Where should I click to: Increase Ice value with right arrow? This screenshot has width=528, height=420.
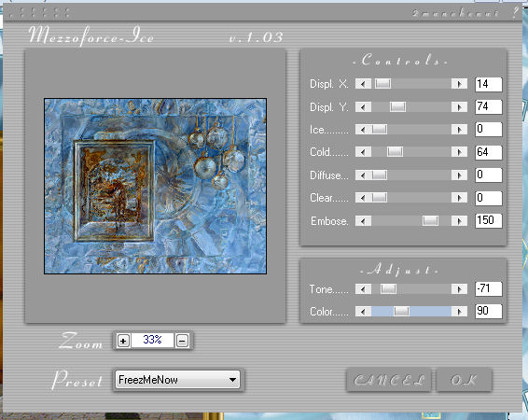pos(459,130)
